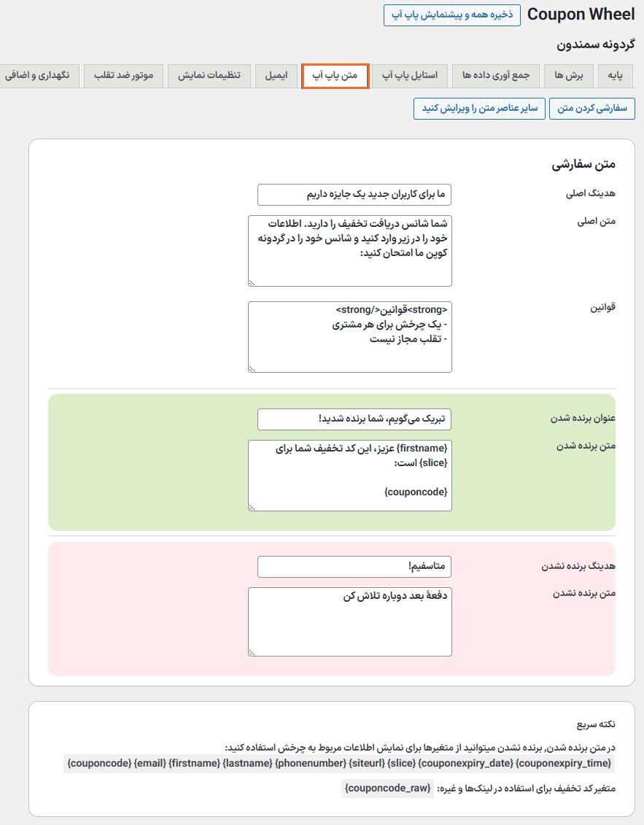Focus the هدینگ برنده نشدن input field
The height and width of the screenshot is (825, 644).
pos(354,567)
